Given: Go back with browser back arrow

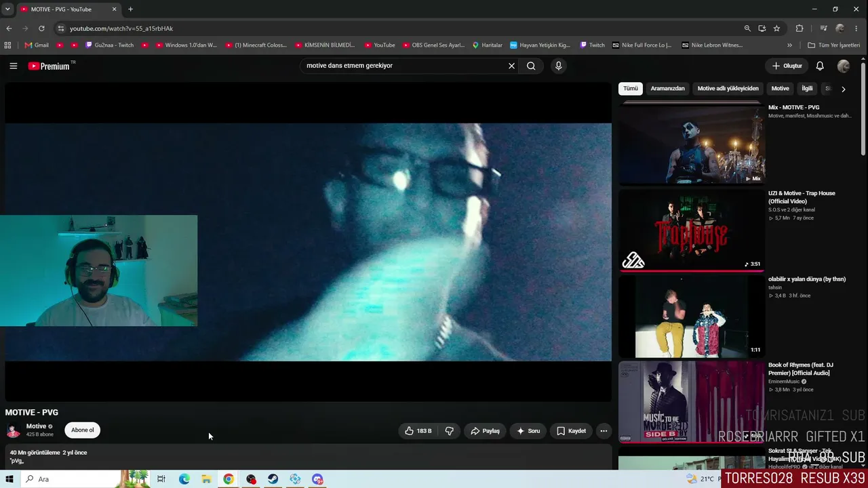Looking at the screenshot, I should 9,28.
